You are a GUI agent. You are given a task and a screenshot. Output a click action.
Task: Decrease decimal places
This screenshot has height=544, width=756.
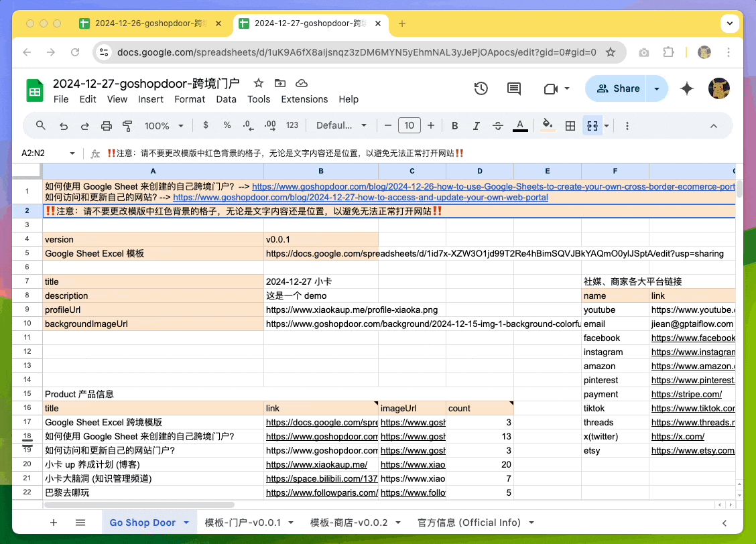coord(248,126)
